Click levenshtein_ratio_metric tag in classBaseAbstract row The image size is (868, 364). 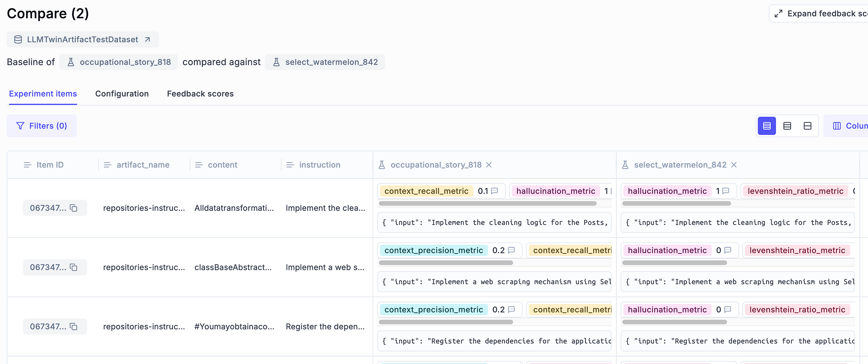point(797,250)
